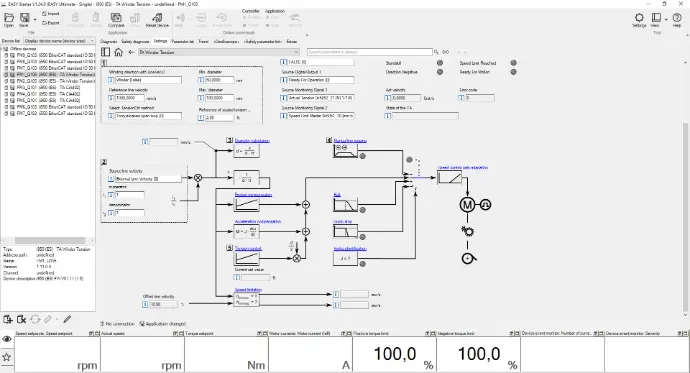690x373 pixels.
Task: Open Settings gear in top right
Action: tap(639, 18)
